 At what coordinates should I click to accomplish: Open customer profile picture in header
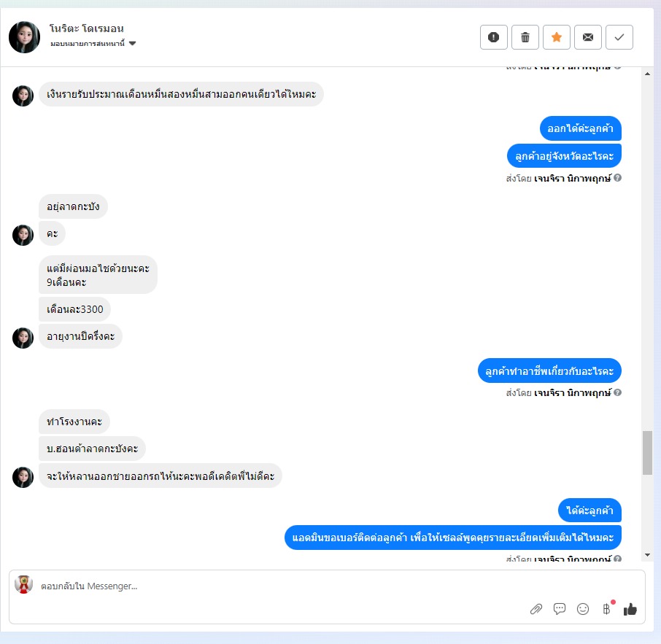point(25,37)
